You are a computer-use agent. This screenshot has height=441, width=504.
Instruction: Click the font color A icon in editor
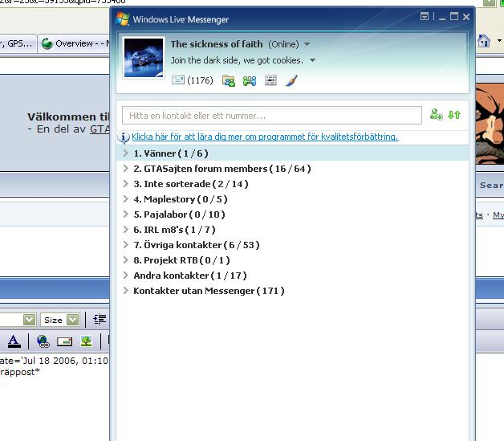click(14, 341)
